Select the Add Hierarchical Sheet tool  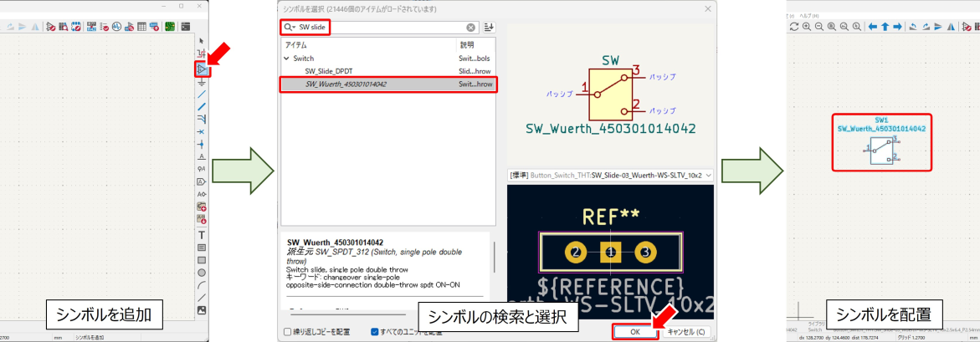click(201, 207)
